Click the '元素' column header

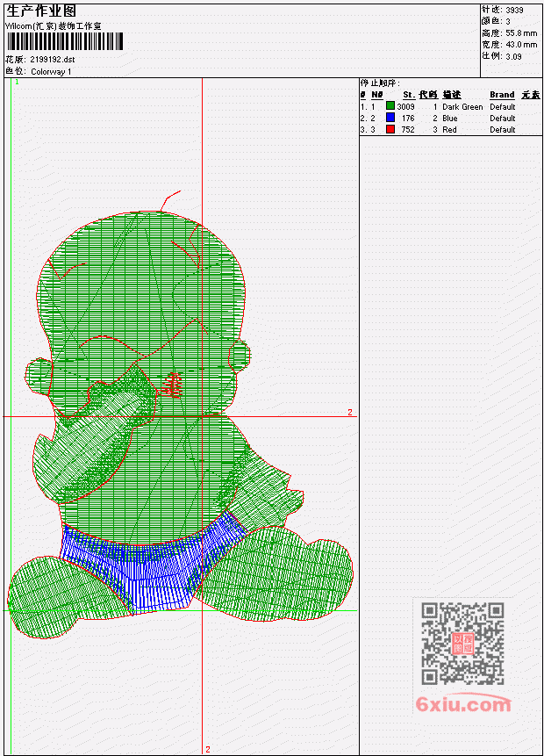pos(531,95)
